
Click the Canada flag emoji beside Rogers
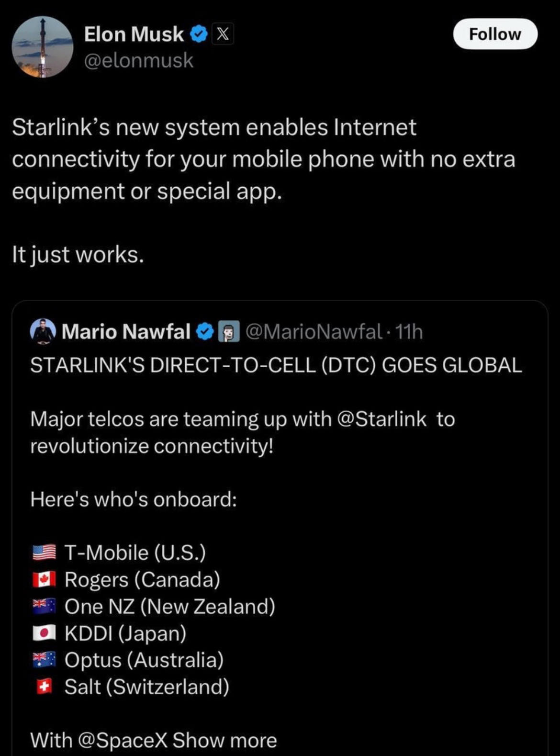pos(44,579)
